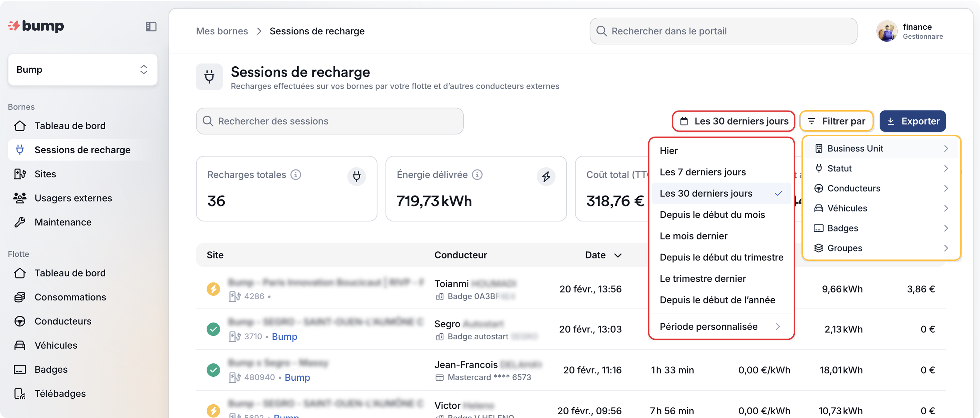Click the info icon beside Recharges totales

pyautogui.click(x=296, y=175)
